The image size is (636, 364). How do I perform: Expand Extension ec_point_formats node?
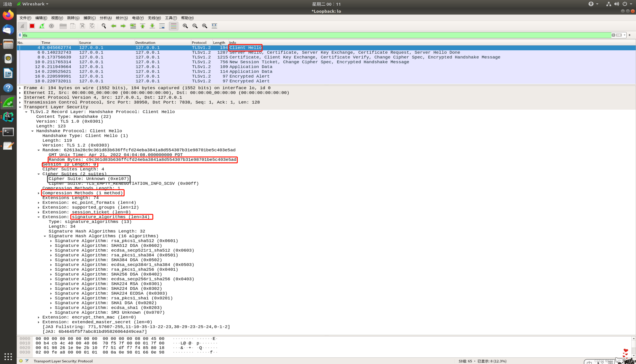pos(39,203)
